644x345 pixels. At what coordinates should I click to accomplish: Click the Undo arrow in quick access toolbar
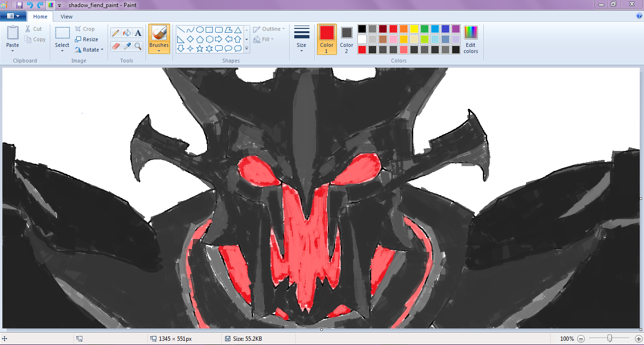(x=30, y=5)
